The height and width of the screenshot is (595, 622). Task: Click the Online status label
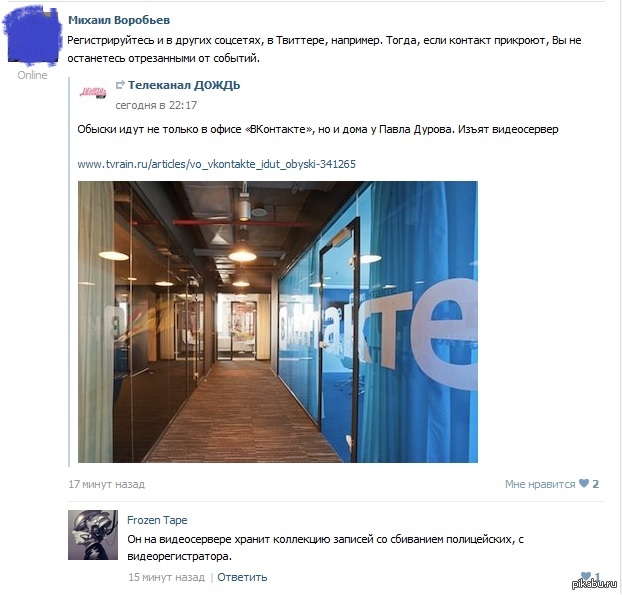click(32, 75)
